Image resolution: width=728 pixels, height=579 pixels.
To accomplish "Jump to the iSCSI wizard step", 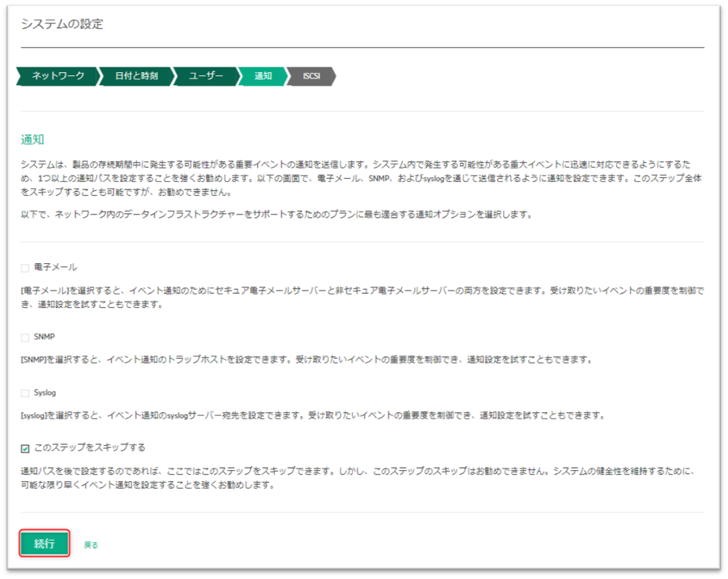I will click(x=311, y=76).
